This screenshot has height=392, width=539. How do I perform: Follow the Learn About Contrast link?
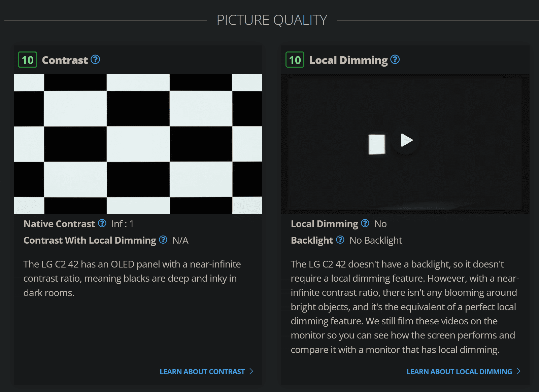tap(202, 371)
